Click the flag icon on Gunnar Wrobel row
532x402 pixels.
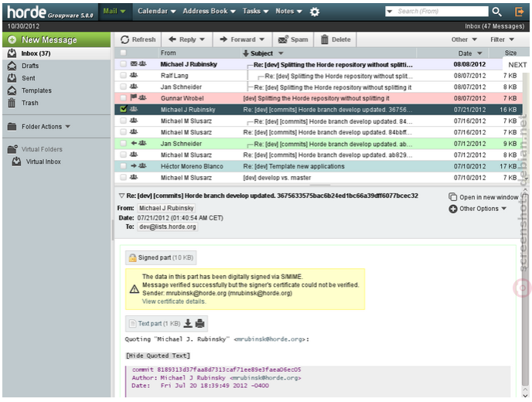[134, 97]
